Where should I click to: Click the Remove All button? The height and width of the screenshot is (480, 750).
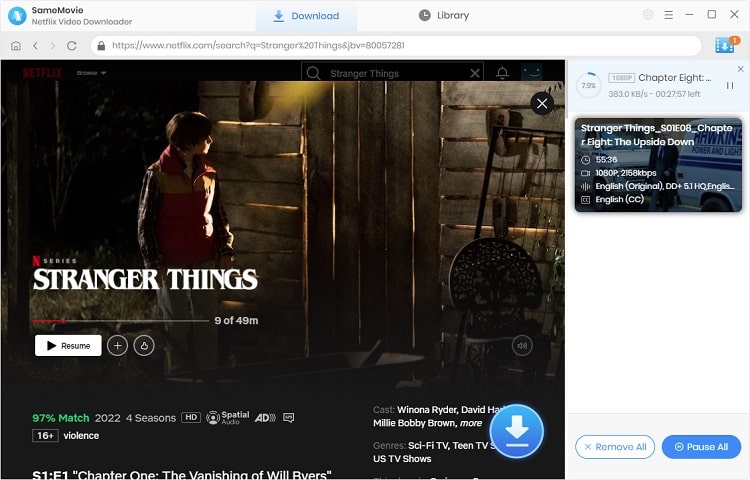[x=615, y=447]
